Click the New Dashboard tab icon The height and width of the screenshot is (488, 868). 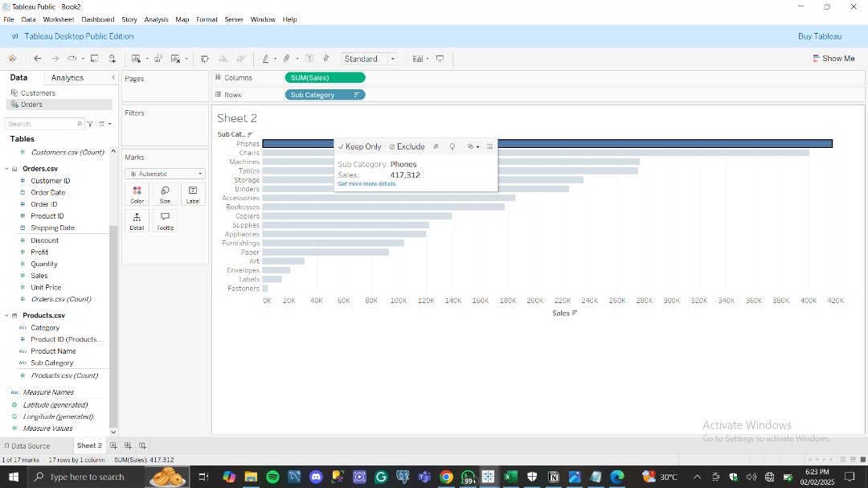[x=128, y=445]
